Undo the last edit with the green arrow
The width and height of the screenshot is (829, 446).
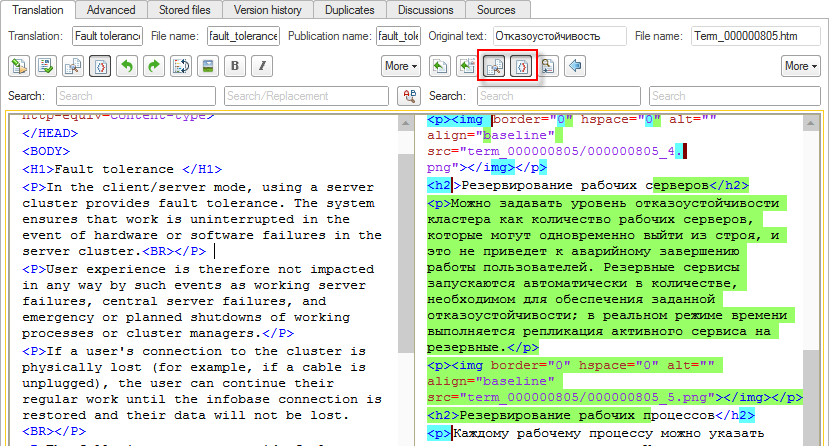pyautogui.click(x=127, y=66)
